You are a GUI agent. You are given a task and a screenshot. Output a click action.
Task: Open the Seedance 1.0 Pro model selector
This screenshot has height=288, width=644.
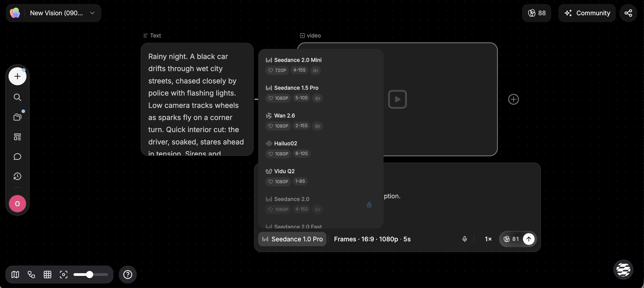pos(292,239)
